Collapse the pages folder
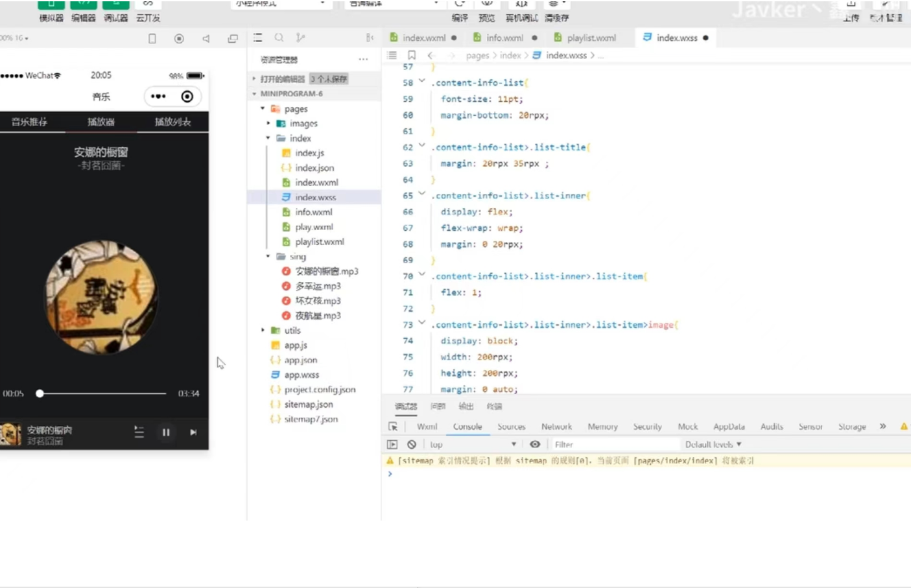911x588 pixels. tap(263, 109)
